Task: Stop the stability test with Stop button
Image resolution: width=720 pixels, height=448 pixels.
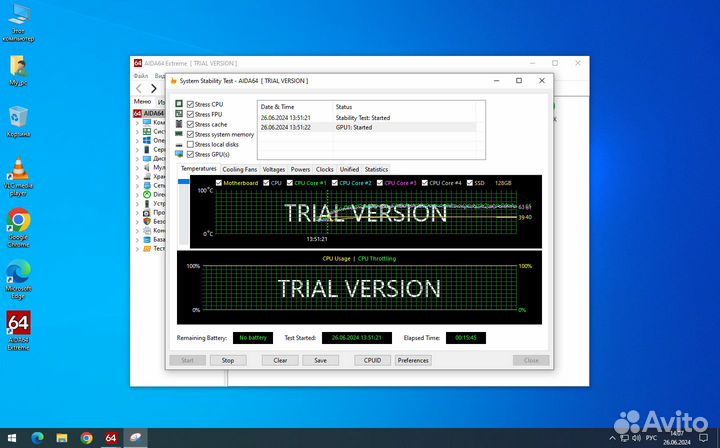Action: click(x=228, y=360)
